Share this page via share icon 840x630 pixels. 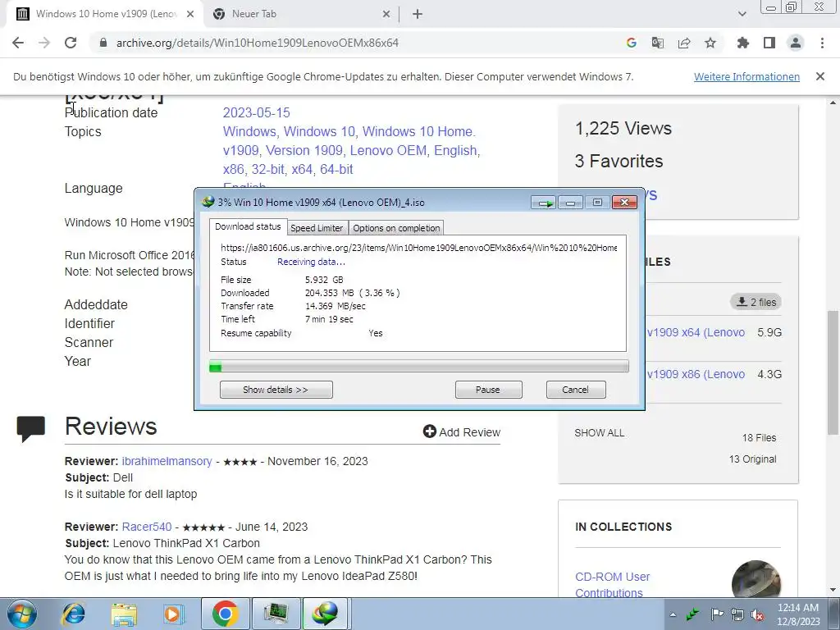pyautogui.click(x=684, y=43)
